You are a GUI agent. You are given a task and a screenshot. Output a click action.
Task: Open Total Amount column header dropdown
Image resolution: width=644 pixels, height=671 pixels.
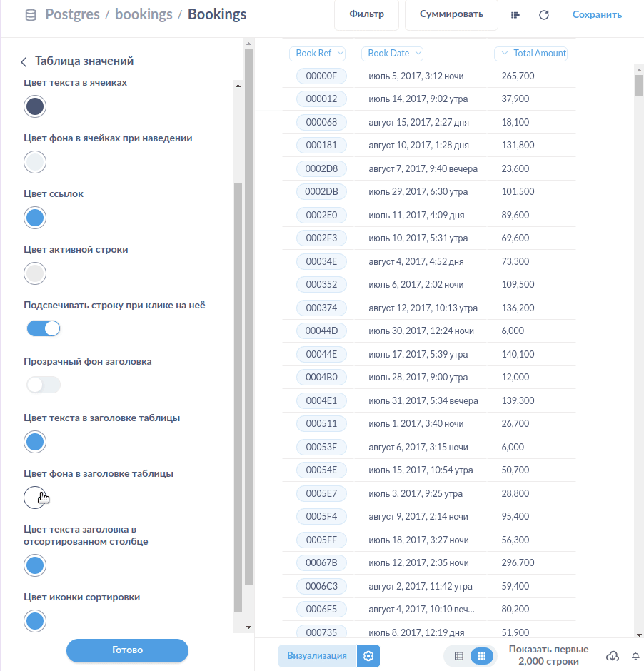(531, 54)
